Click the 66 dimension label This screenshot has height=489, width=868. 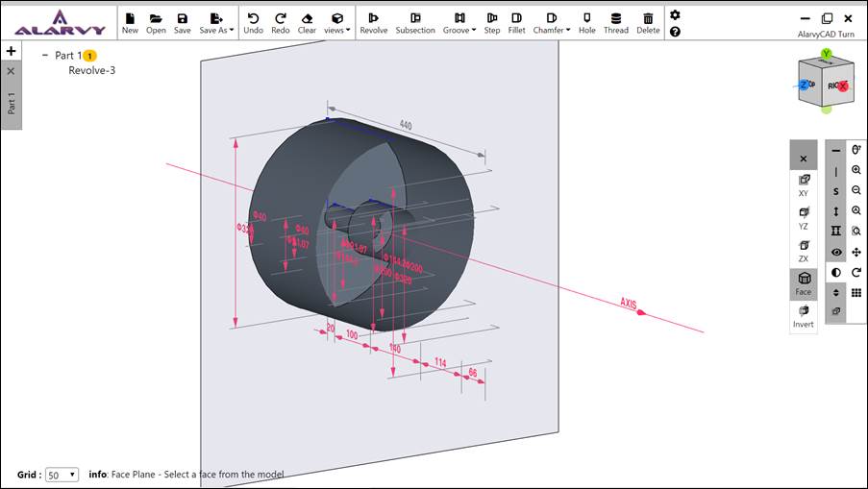pos(473,373)
